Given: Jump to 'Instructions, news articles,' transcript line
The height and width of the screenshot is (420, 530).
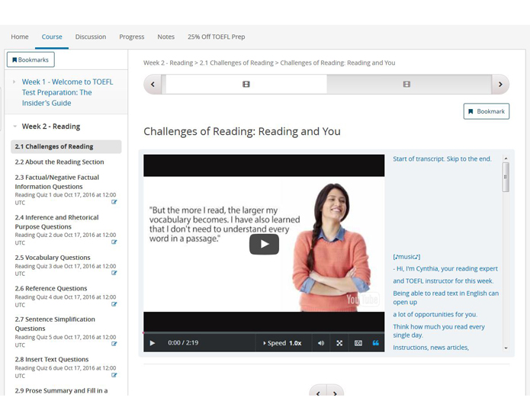Looking at the screenshot, I should click(x=431, y=348).
